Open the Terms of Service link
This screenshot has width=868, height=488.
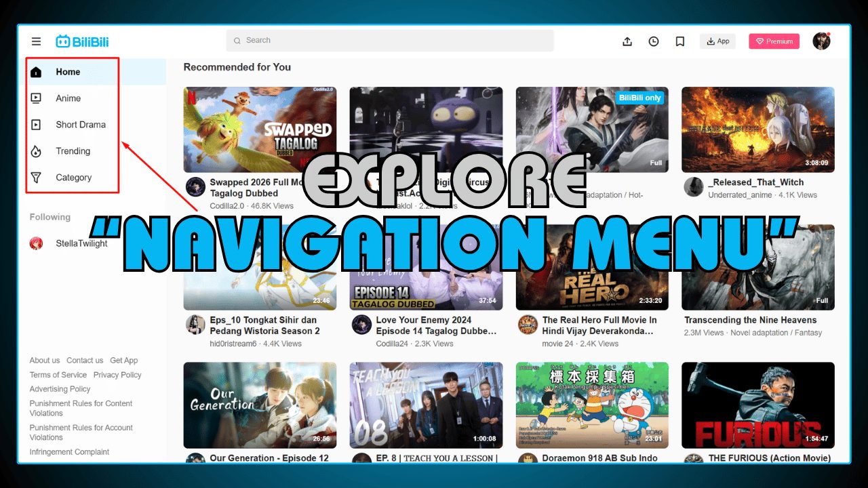(x=58, y=375)
